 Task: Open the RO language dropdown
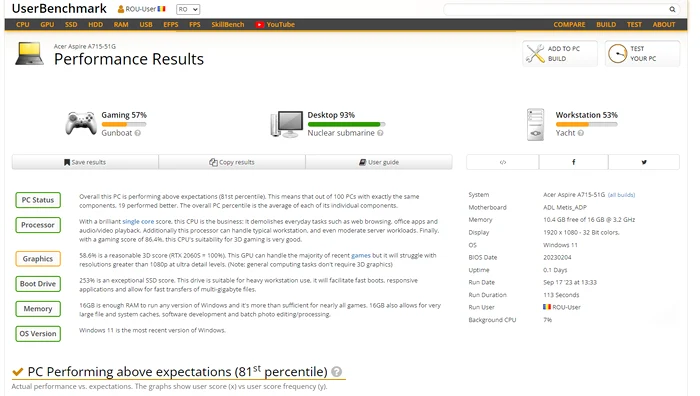[x=188, y=9]
